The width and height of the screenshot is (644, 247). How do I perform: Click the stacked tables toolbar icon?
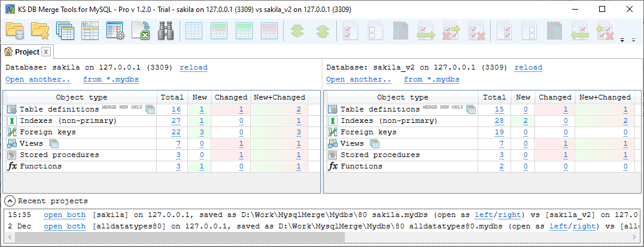[65, 31]
